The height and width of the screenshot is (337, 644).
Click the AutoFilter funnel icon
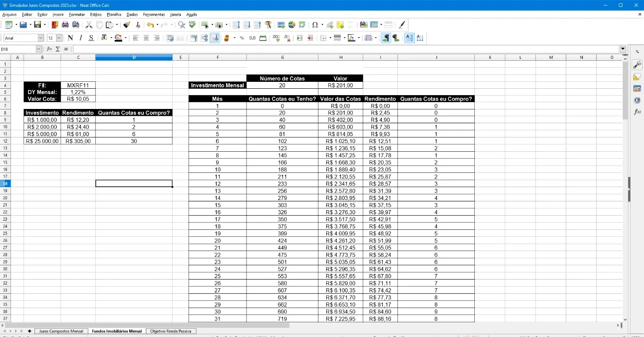(268, 25)
